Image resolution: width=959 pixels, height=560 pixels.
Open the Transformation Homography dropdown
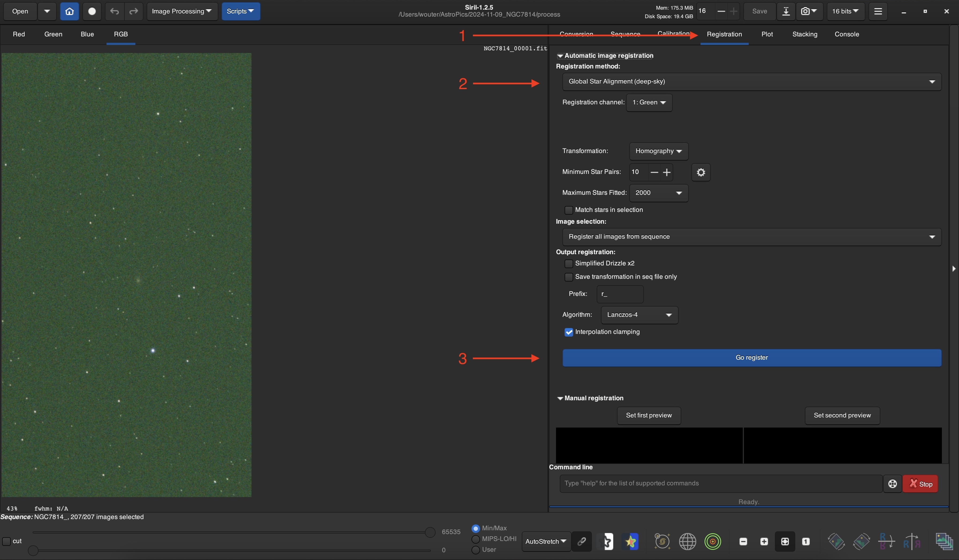tap(658, 151)
